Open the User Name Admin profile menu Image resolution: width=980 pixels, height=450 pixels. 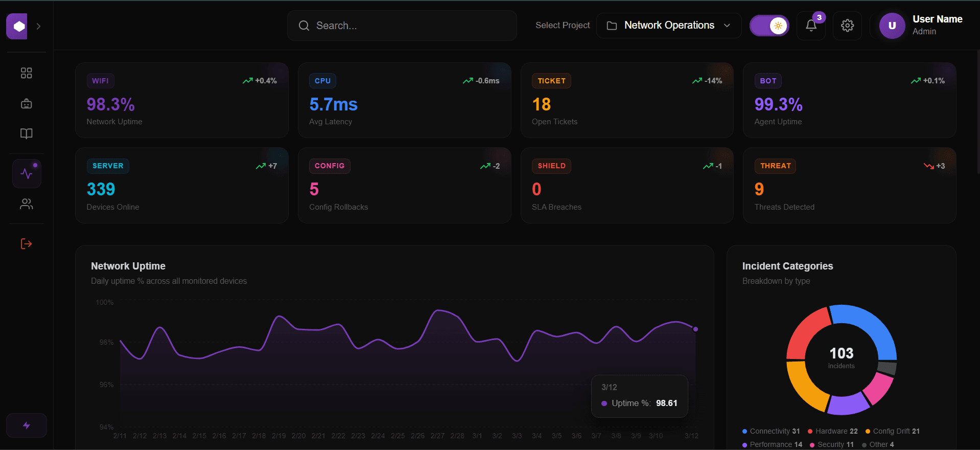point(921,26)
